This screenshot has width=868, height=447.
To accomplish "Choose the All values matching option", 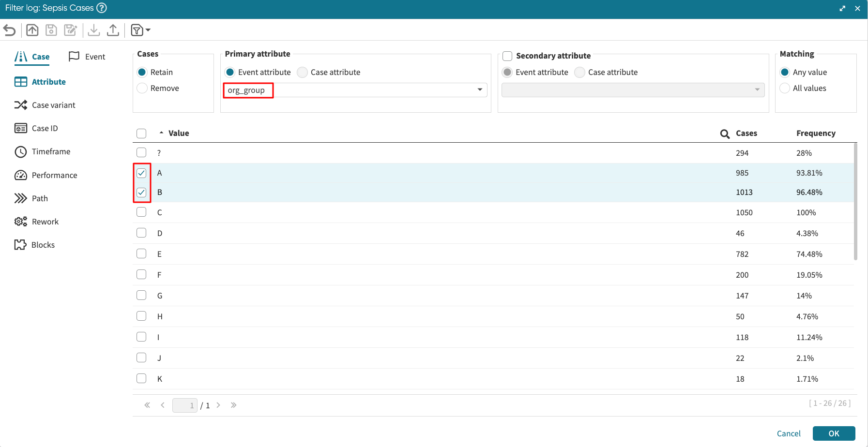I will click(785, 88).
